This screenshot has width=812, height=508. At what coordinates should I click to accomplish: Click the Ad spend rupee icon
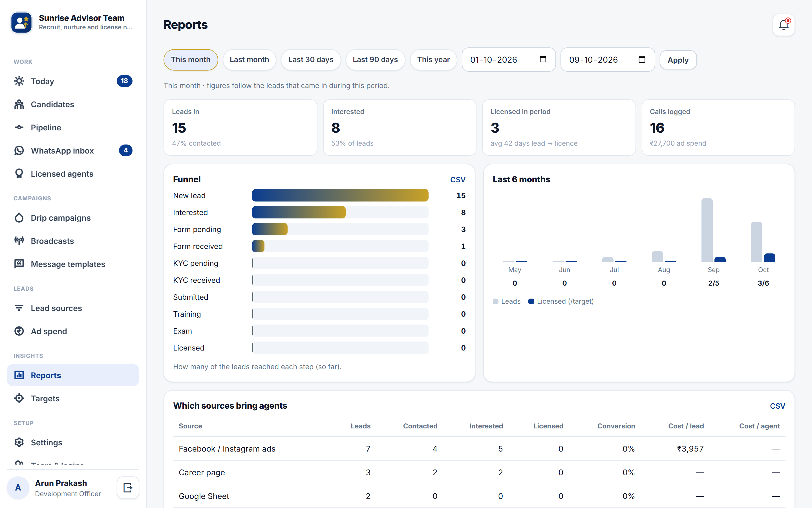(19, 331)
